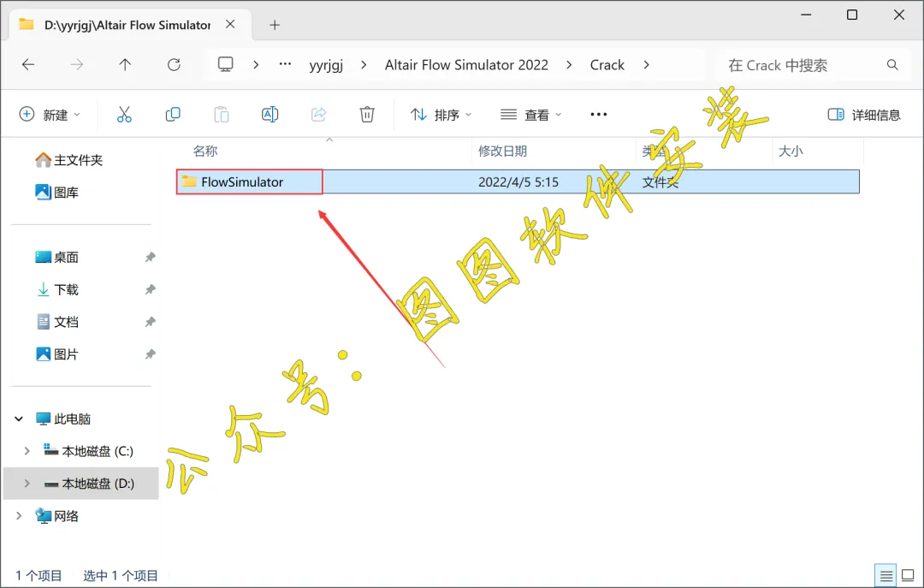Open 桌面 in the sidebar

(x=57, y=257)
